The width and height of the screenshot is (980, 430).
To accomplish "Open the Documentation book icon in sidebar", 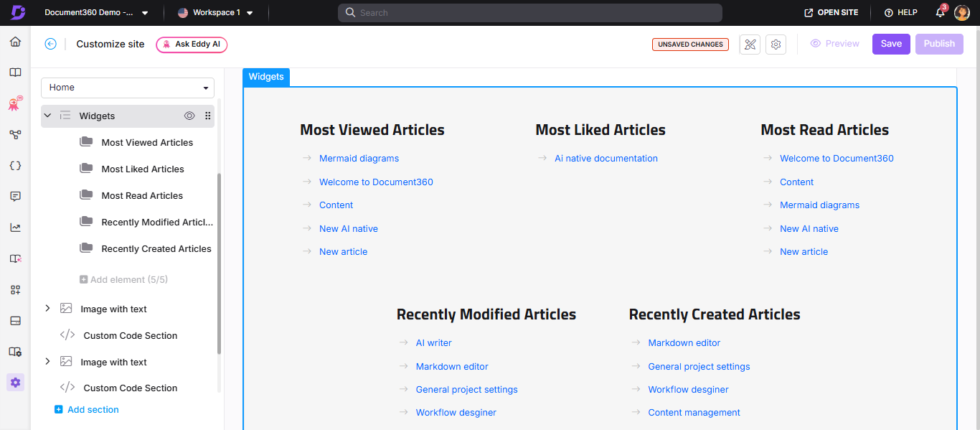I will pos(15,73).
